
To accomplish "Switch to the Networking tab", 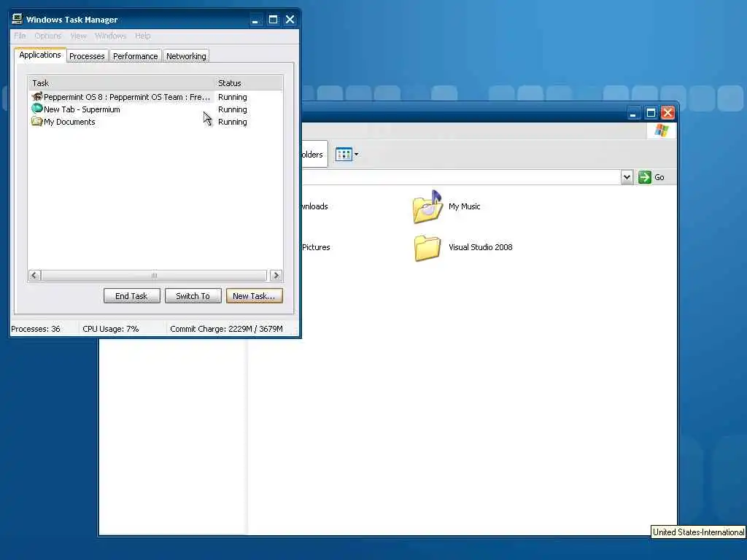I will pos(186,56).
